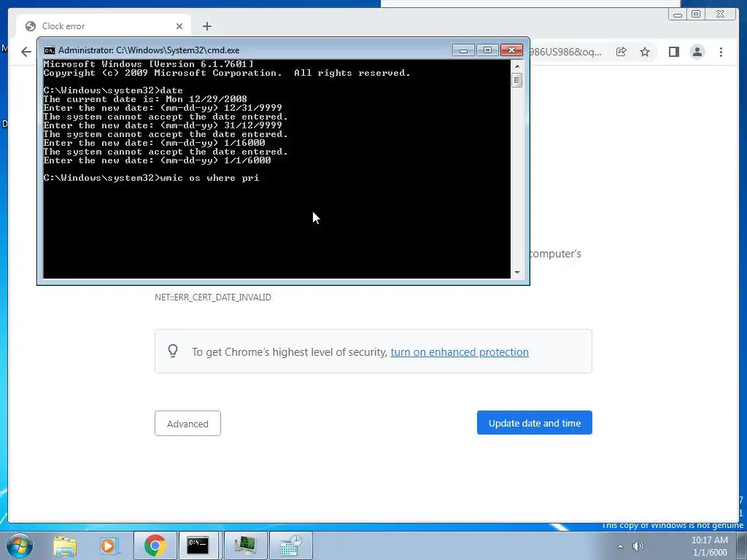The image size is (747, 560).
Task: Select the Clock error tab
Action: click(x=104, y=26)
